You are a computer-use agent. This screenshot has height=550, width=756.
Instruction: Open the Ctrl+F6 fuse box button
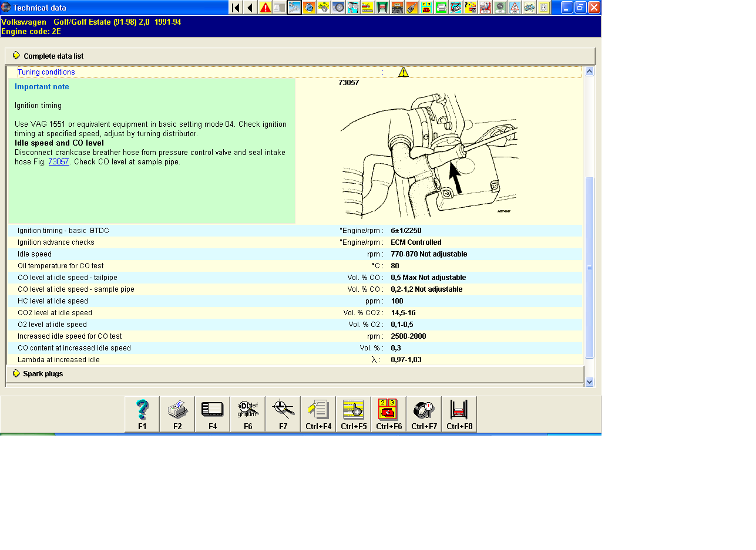[389, 414]
